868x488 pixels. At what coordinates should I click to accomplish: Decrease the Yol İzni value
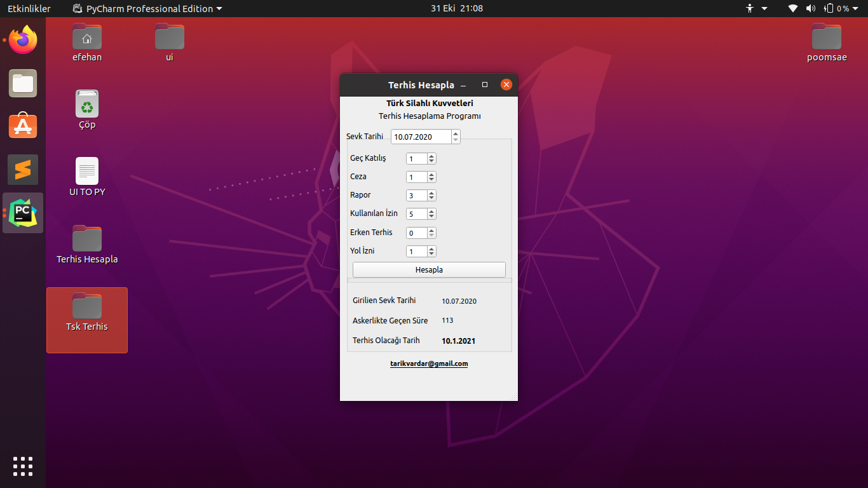[431, 254]
